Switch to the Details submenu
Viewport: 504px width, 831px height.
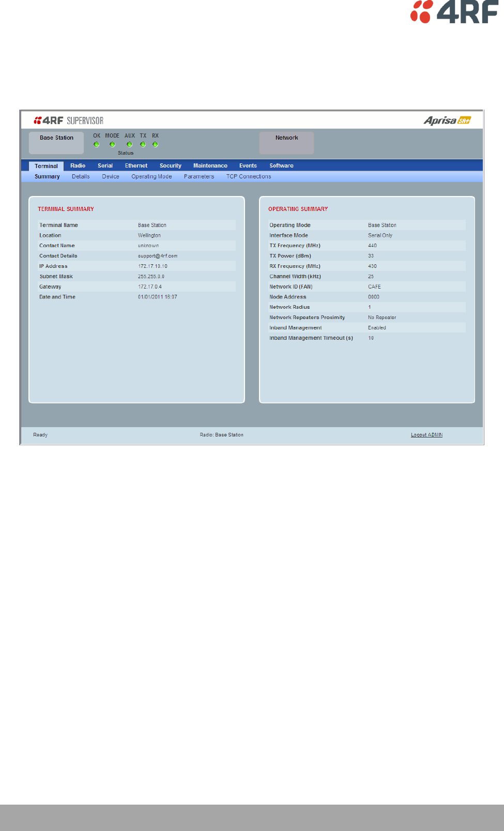point(81,176)
